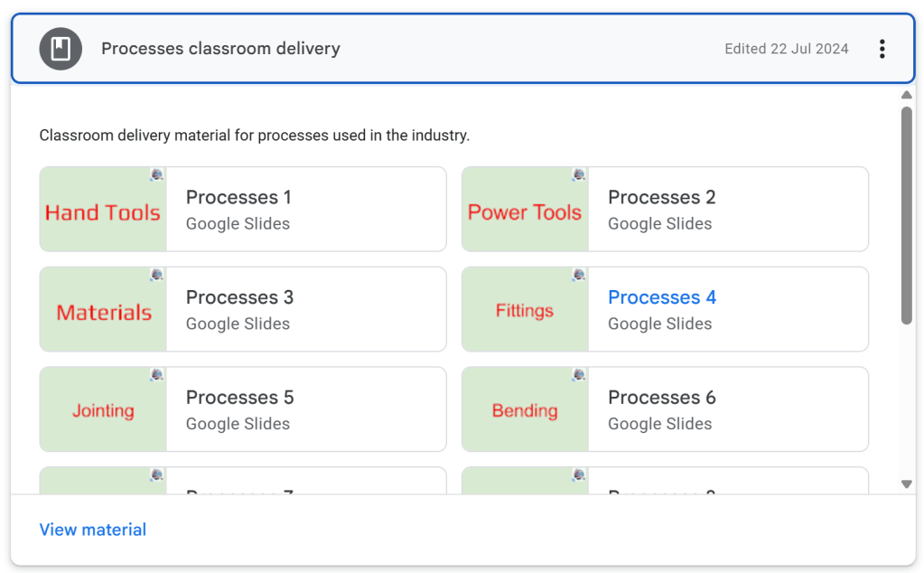Open the Bending slide thumbnail
The image size is (924, 573).
(x=525, y=411)
